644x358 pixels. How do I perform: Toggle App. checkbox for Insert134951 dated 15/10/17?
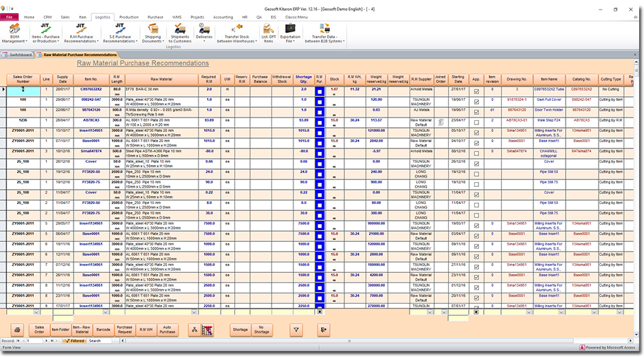point(476,133)
